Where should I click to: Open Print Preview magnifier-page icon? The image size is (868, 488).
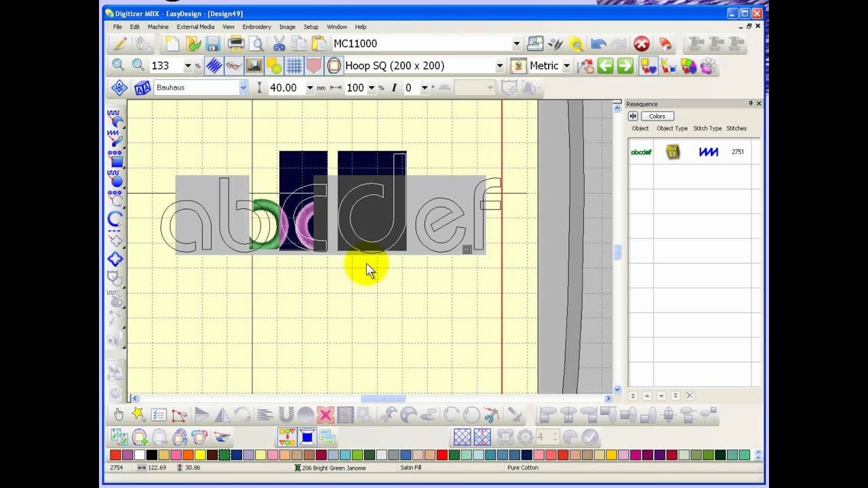pos(256,44)
